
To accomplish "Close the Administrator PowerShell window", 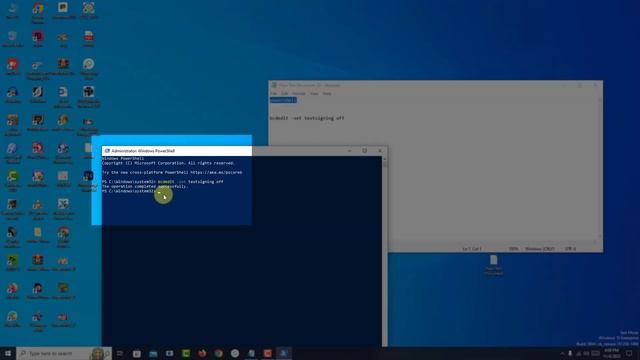I will [380, 151].
